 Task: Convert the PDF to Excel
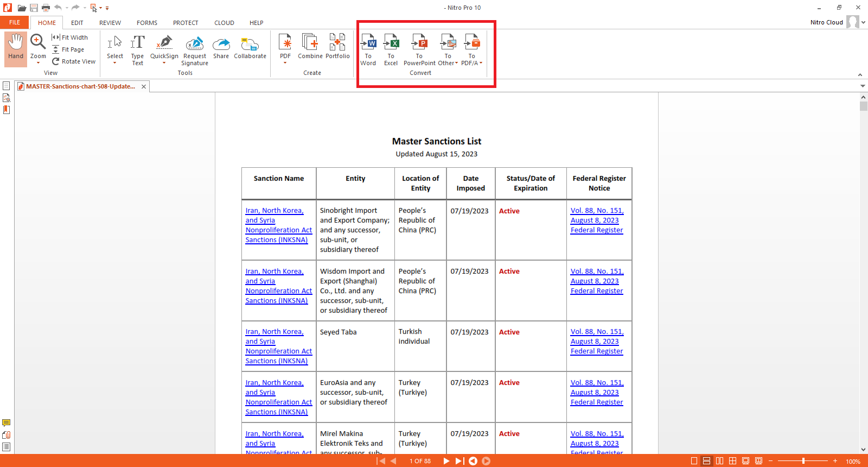391,50
